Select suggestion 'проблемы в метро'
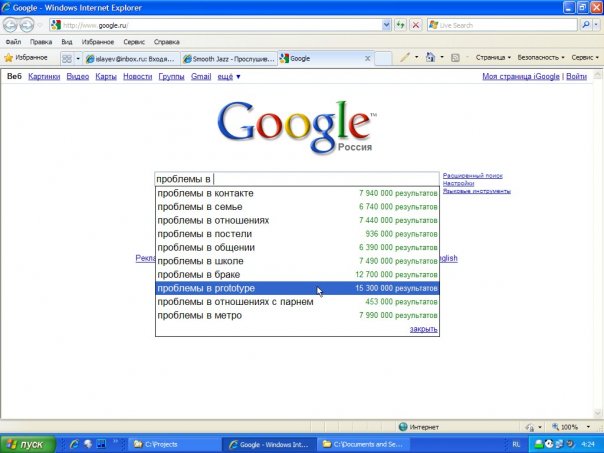The image size is (604, 453). (x=198, y=315)
